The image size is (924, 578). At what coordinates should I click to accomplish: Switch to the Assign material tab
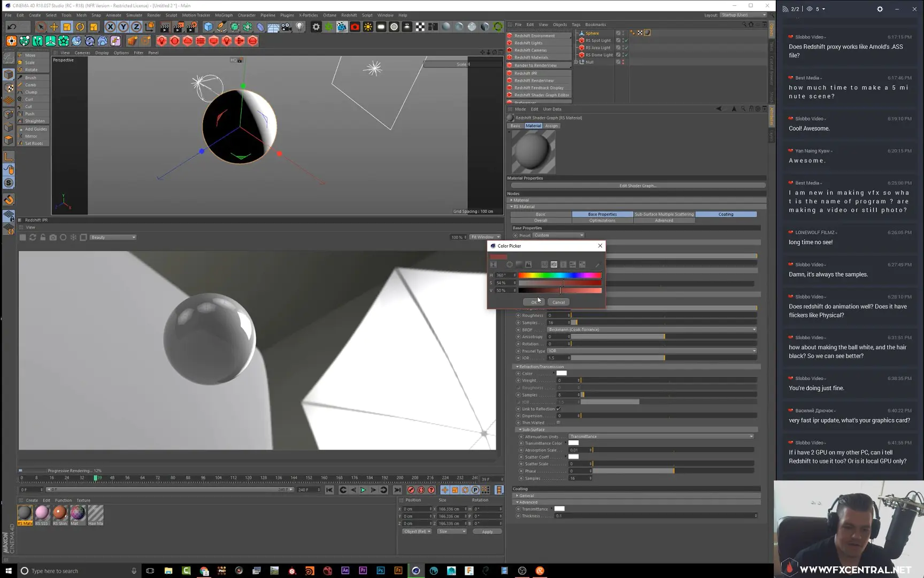point(551,126)
